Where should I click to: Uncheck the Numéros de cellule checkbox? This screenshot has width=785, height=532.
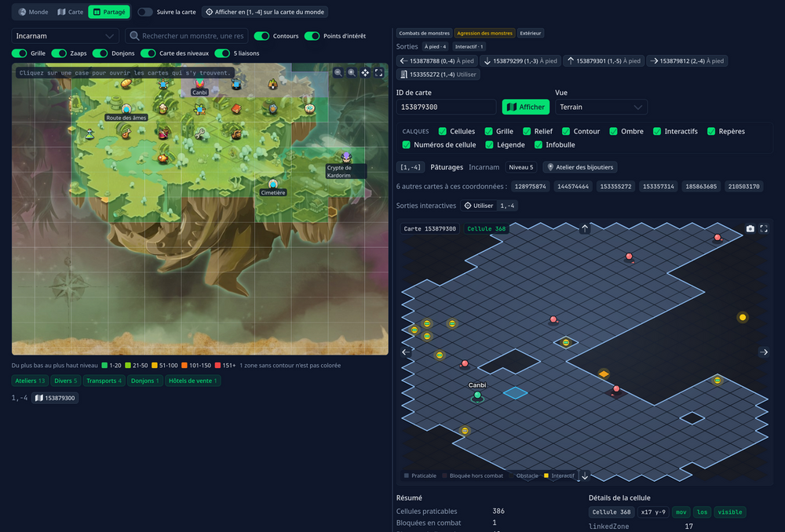[x=407, y=144]
